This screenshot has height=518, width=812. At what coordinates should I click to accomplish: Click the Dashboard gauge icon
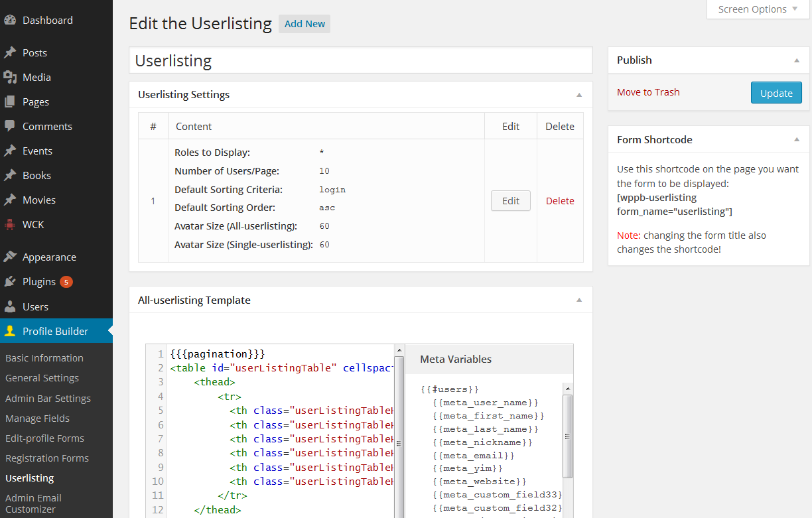click(x=10, y=20)
